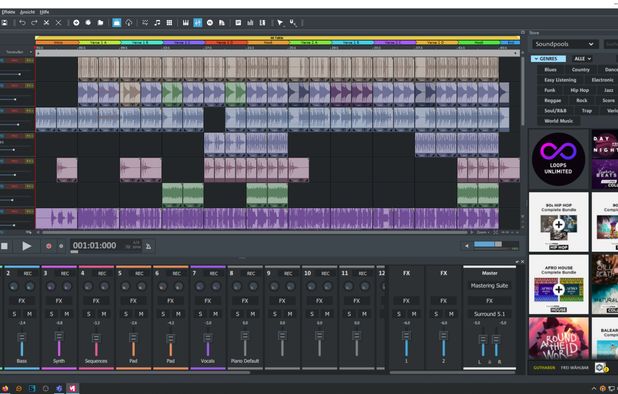618x394 pixels.
Task: Open FX slot on channel 2 Bass
Action: tap(22, 301)
